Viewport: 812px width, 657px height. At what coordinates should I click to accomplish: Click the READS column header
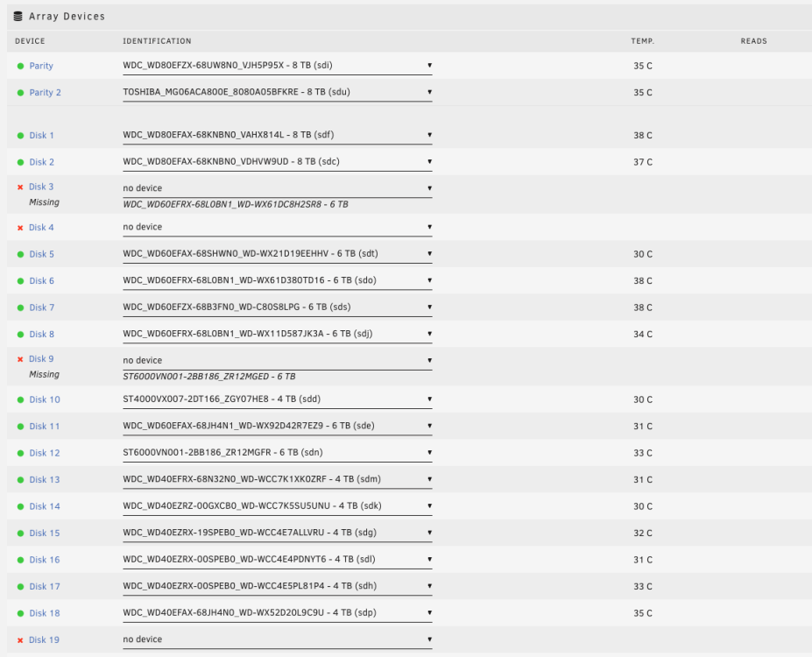pos(753,41)
